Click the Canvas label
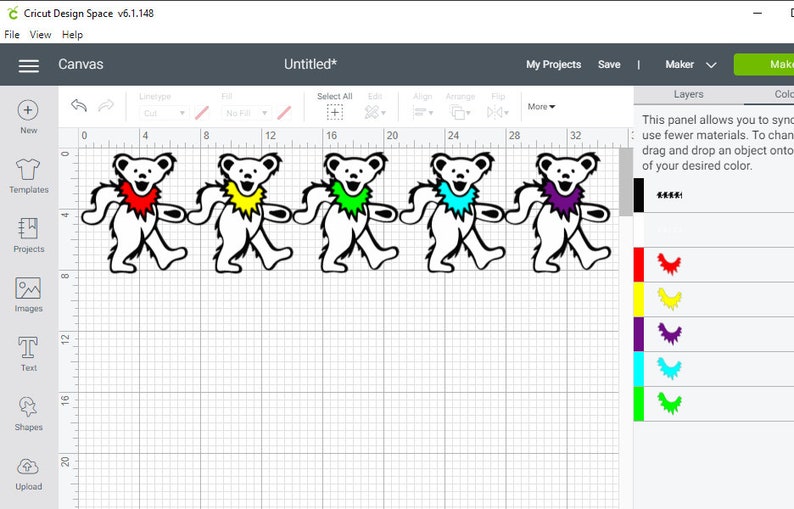 [81, 64]
